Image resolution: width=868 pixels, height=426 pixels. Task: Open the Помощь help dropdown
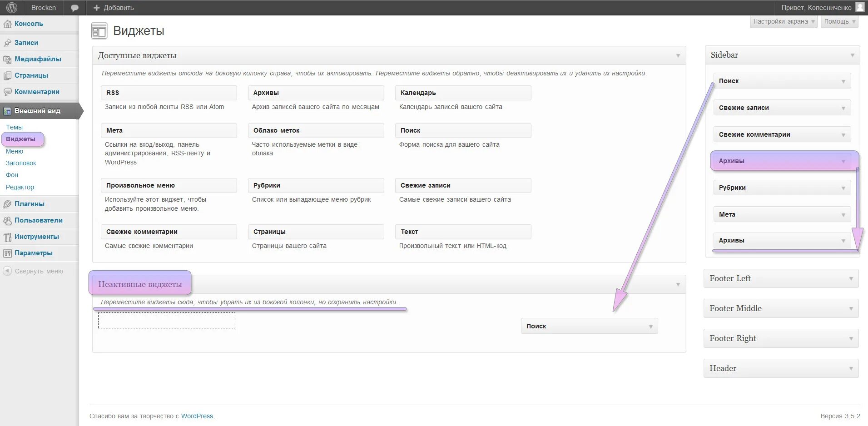coord(839,21)
